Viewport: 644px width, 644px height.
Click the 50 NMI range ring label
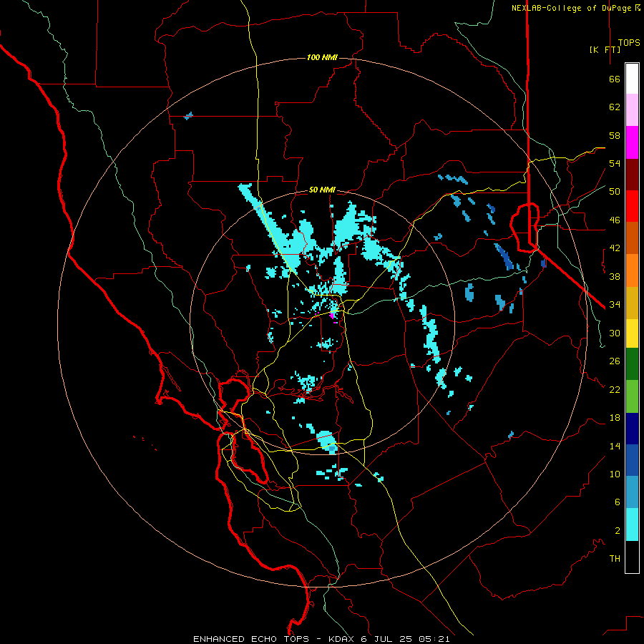click(x=322, y=190)
